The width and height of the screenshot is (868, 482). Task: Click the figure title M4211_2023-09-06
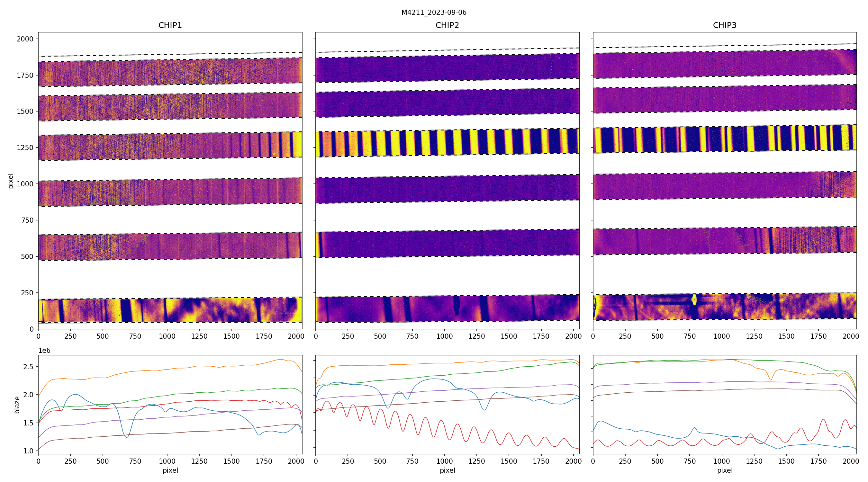434,13
